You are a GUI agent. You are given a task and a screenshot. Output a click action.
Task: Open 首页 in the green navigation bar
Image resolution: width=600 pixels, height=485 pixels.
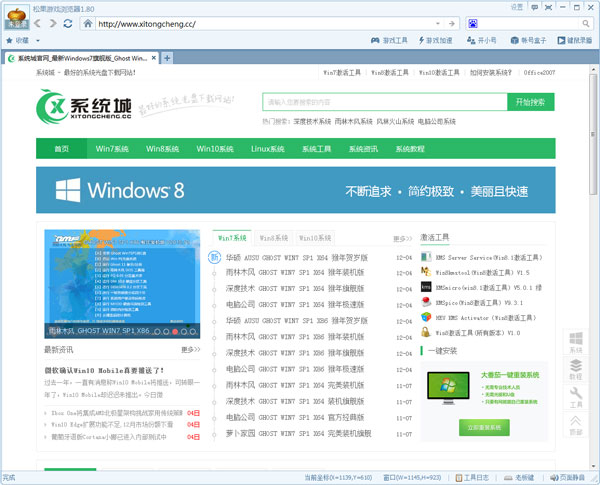(62, 149)
